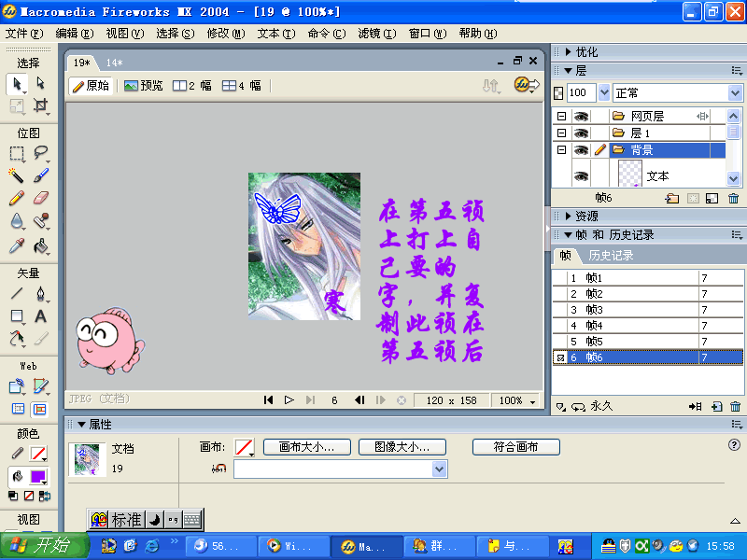
Task: Choose the Crop tool
Action: (x=40, y=105)
